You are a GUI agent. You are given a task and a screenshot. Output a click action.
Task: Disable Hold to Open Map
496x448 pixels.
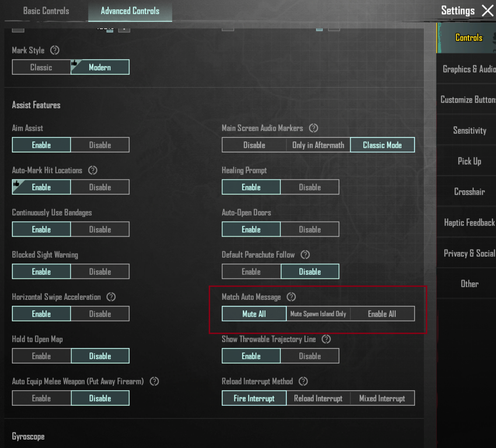(100, 356)
